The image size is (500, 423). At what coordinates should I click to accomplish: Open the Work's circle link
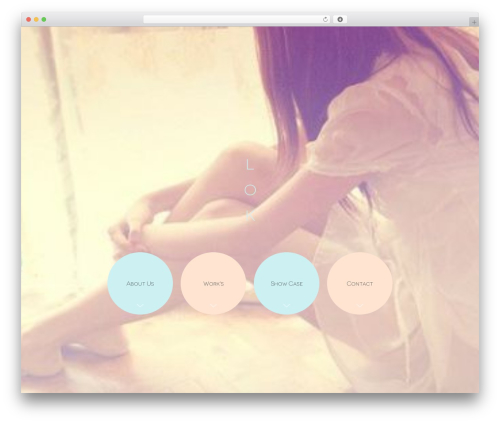click(x=213, y=283)
